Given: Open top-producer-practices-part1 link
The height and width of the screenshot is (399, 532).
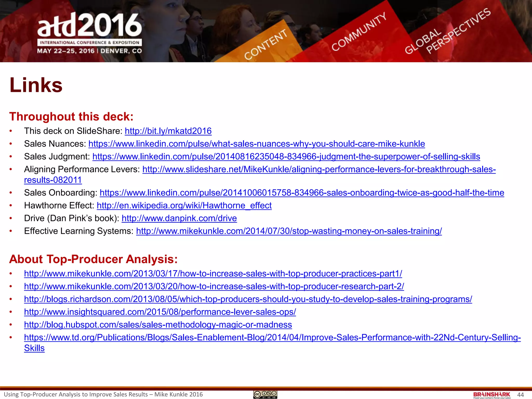Looking at the screenshot, I should 213,274.
